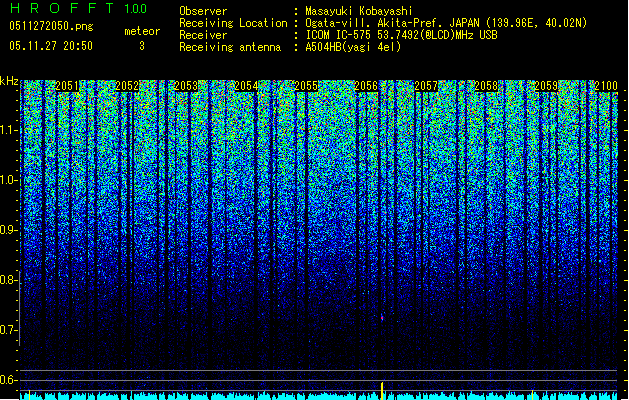629x400 pixels.
Task: Click the 'Receiver' field label
Action: (203, 35)
